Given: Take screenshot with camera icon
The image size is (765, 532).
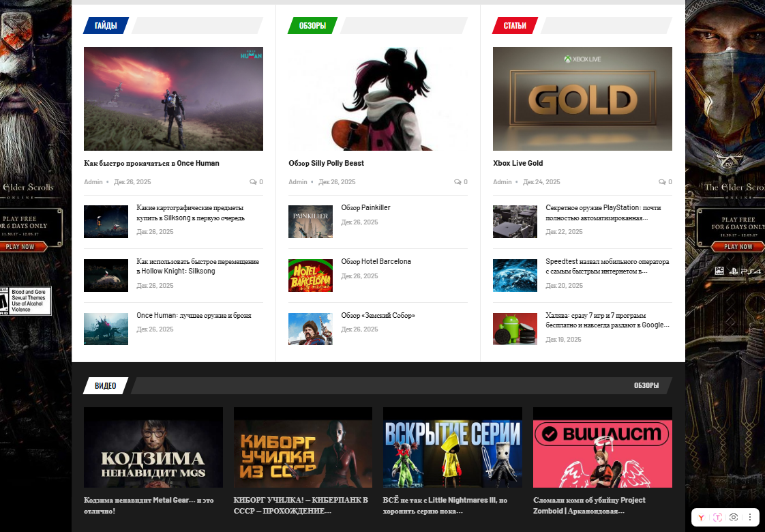Looking at the screenshot, I should [x=733, y=517].
